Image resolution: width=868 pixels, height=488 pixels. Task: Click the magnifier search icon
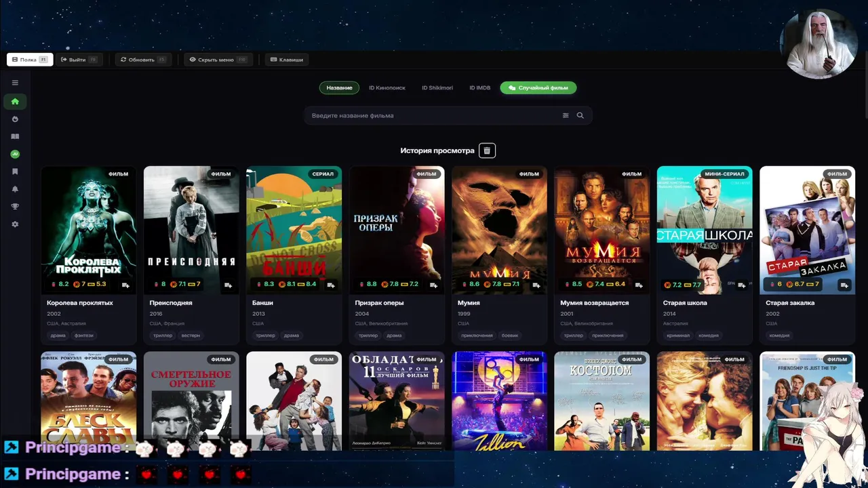coord(580,115)
